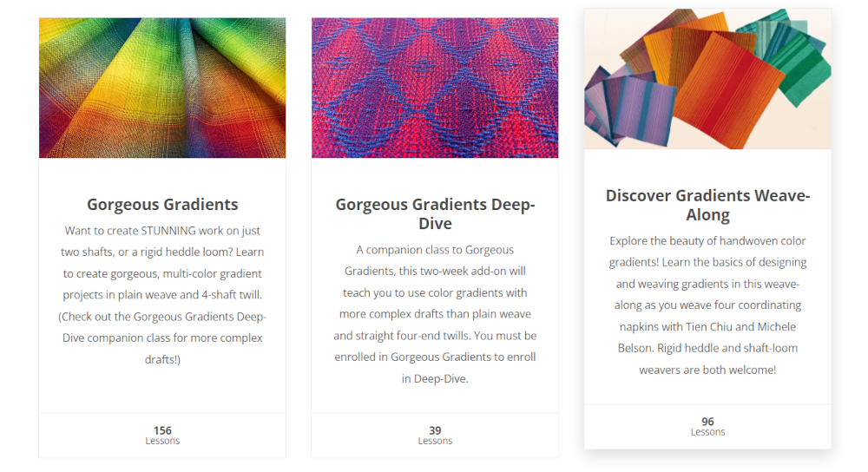The height and width of the screenshot is (472, 868).
Task: Open the Discover Gradients Weave-Along title
Action: click(x=707, y=205)
